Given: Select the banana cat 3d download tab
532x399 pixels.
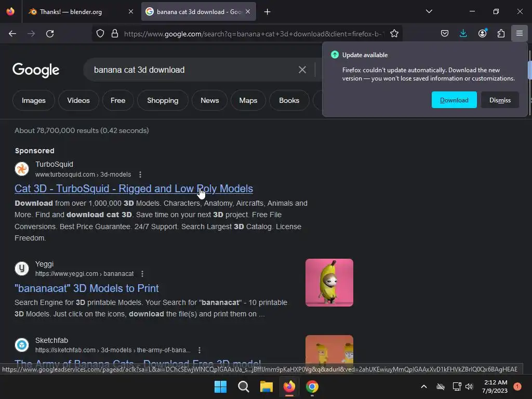Looking at the screenshot, I should pyautogui.click(x=198, y=11).
